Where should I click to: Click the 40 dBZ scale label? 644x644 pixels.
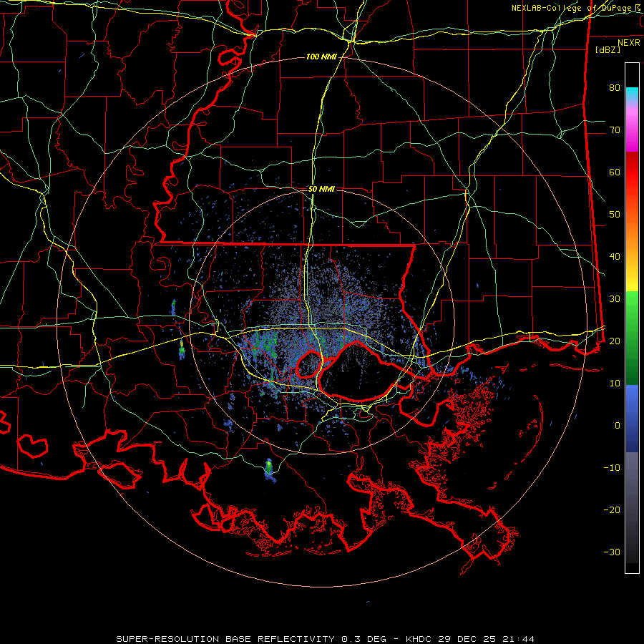[x=615, y=257]
